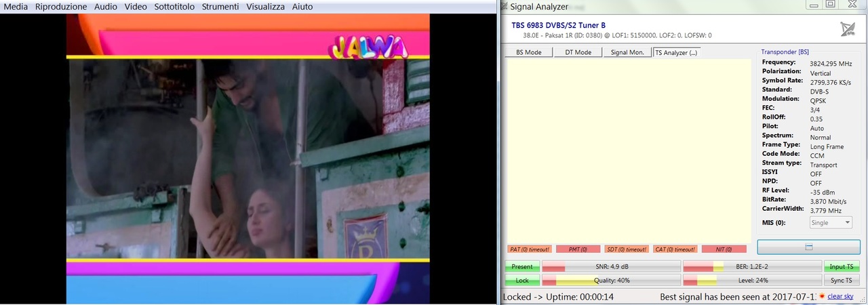Click the CarrierWidth value 3,779 MHz
Viewport: 868px width, 305px height.
tap(827, 211)
